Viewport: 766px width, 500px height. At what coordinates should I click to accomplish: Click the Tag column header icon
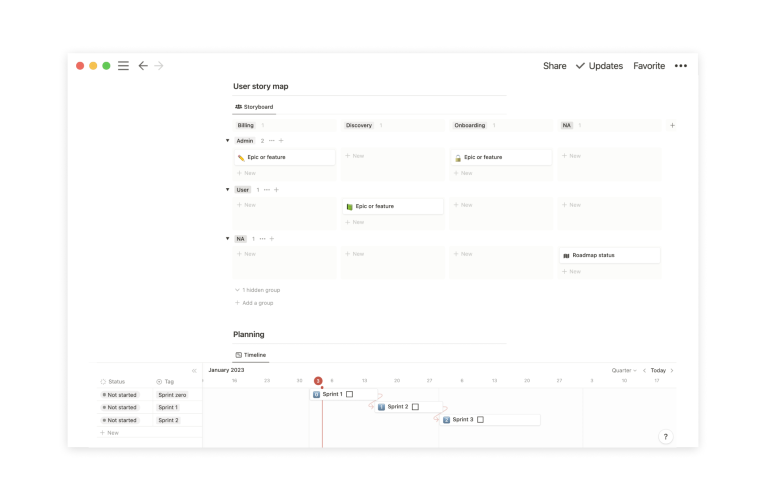coord(159,382)
